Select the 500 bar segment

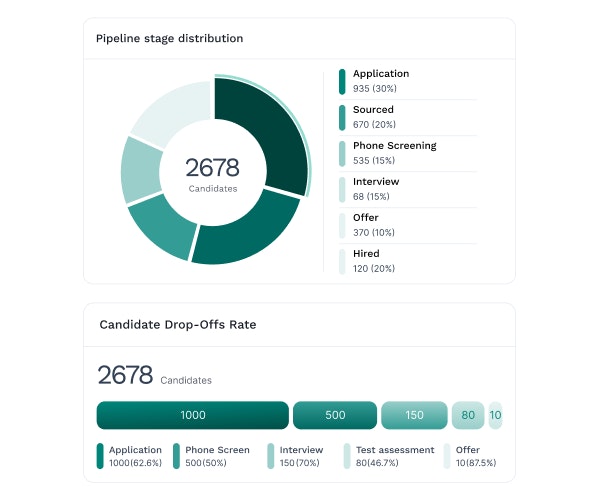[335, 415]
